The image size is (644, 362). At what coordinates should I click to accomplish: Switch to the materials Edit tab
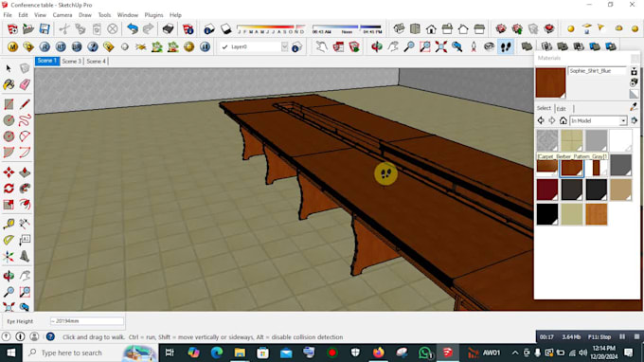pyautogui.click(x=561, y=108)
